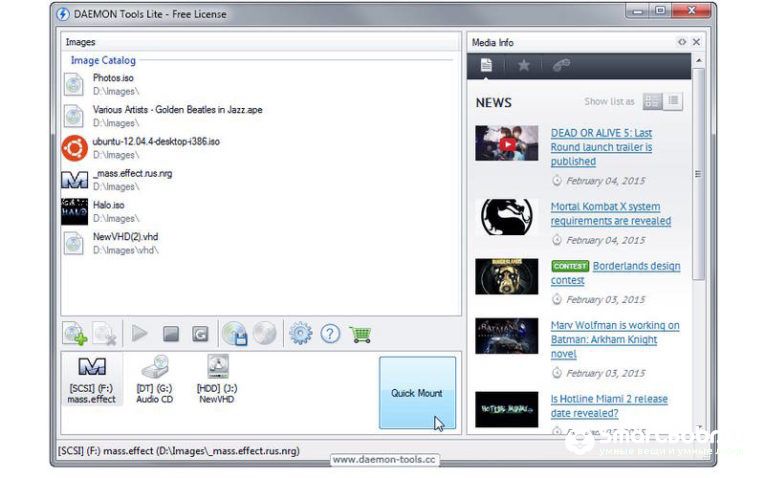
Task: Select NewVHD(2).vhd image entry
Action: click(x=261, y=243)
